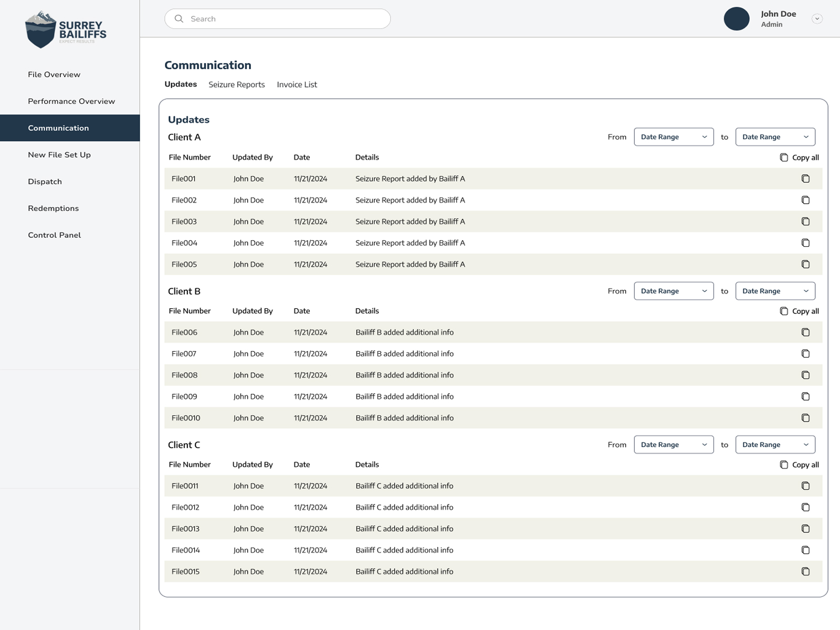The image size is (840, 630).
Task: Open the Invoice List tab
Action: coord(297,85)
